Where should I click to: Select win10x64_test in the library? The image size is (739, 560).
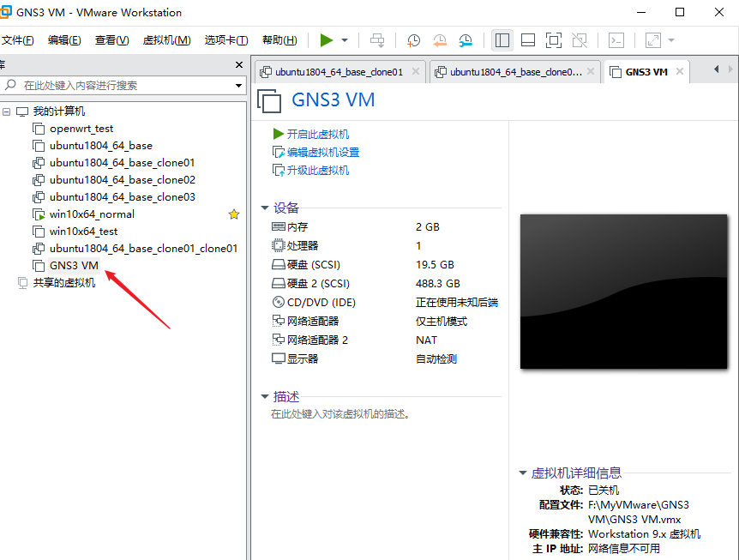[83, 232]
